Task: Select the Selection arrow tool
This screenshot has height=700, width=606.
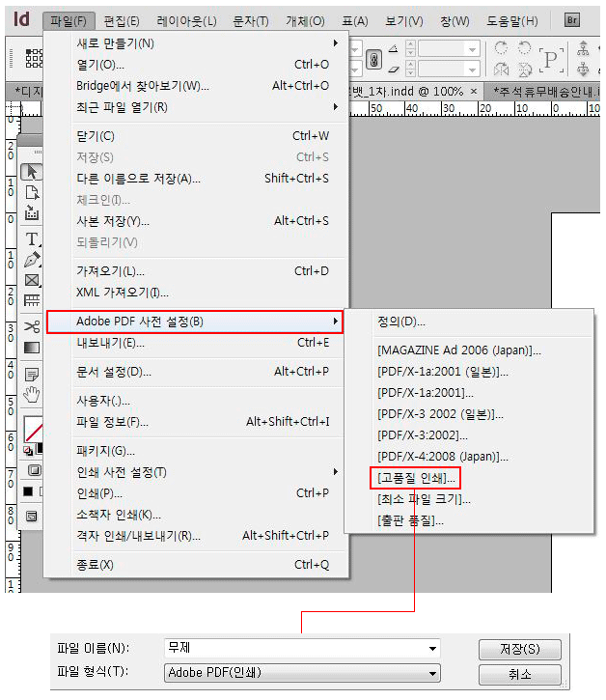Action: click(x=32, y=172)
